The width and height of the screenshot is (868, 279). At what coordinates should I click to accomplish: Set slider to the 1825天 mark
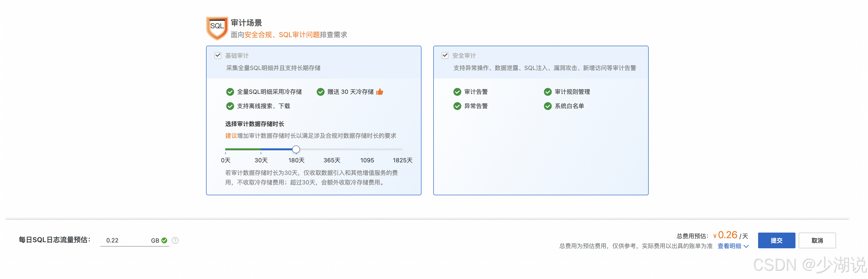[x=402, y=149]
